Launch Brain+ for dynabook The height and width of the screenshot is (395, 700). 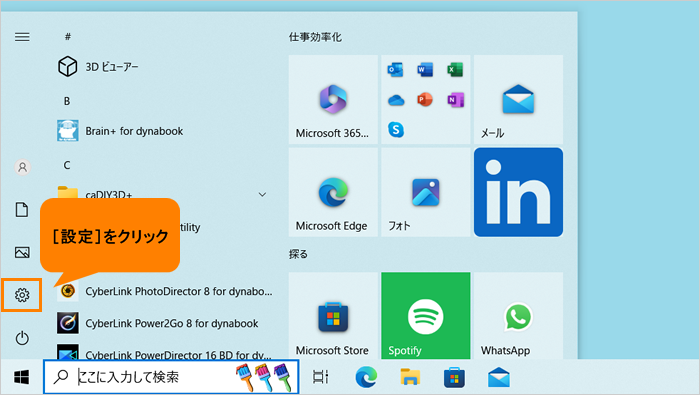pyautogui.click(x=120, y=131)
